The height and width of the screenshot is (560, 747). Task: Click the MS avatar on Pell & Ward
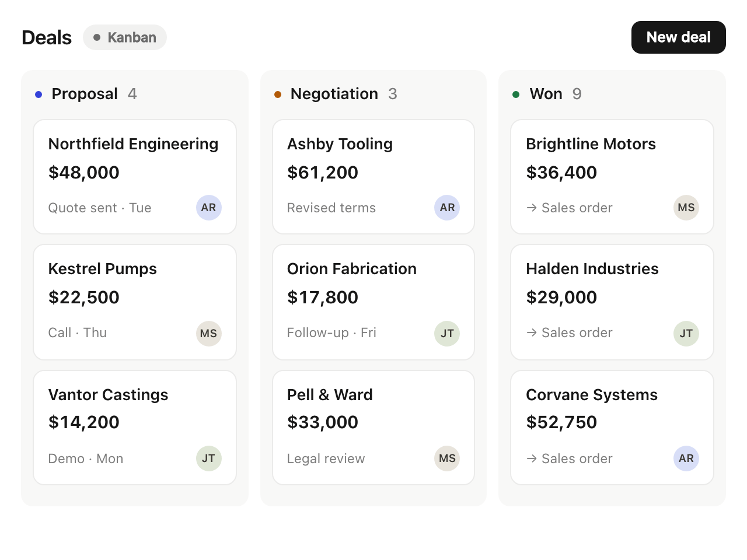[447, 459]
